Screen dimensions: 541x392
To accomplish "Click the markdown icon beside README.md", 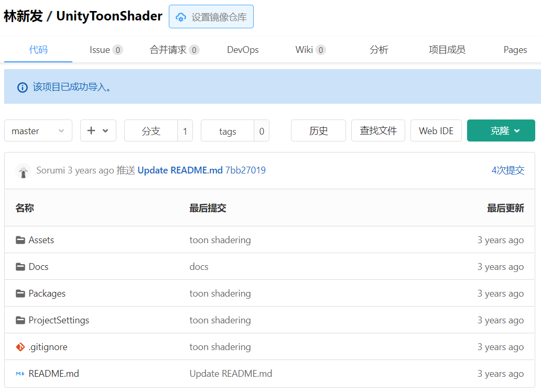I will (x=20, y=374).
